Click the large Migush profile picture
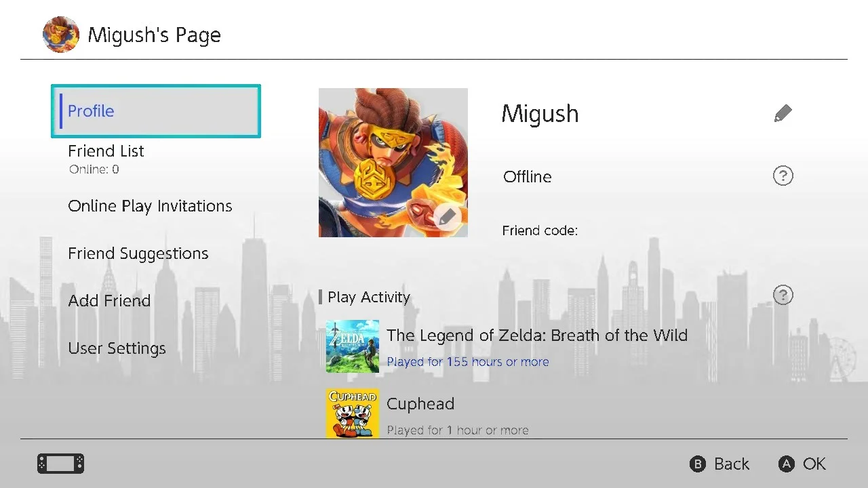 (x=393, y=163)
